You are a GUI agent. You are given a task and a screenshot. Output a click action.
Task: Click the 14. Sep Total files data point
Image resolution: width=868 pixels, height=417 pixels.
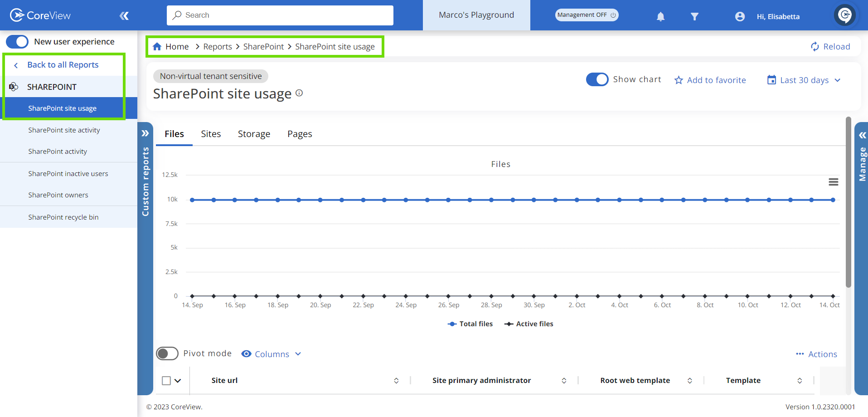[192, 200]
